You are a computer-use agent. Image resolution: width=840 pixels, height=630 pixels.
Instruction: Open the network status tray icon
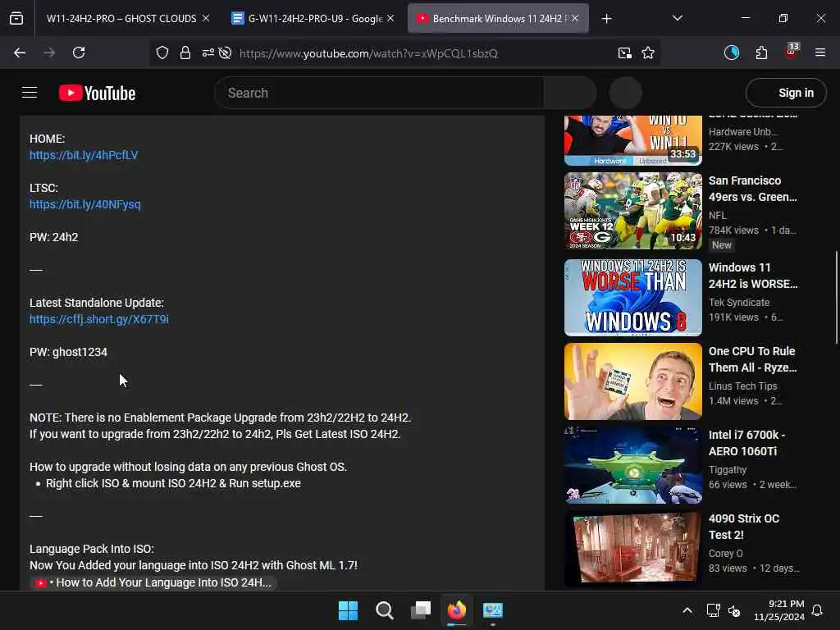[x=713, y=610]
